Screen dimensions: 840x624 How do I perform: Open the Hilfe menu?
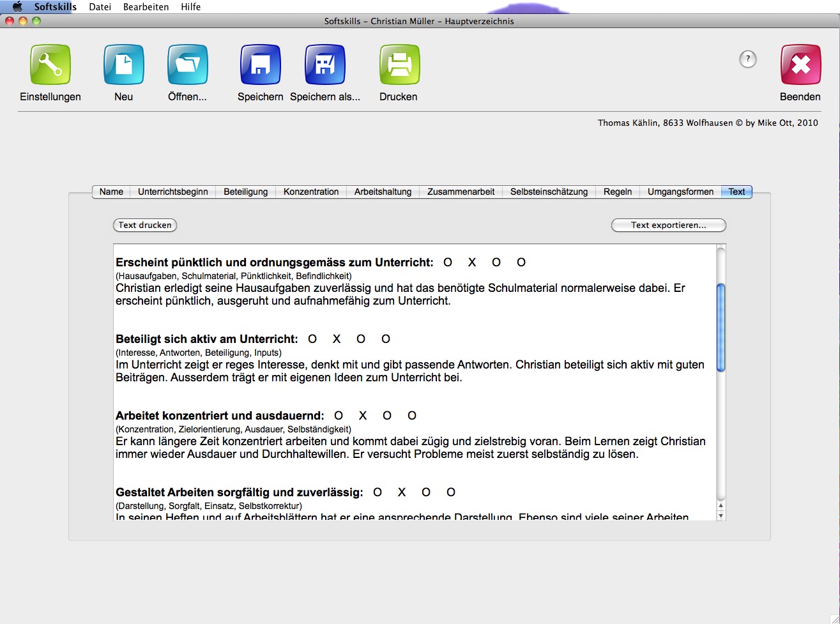point(191,7)
